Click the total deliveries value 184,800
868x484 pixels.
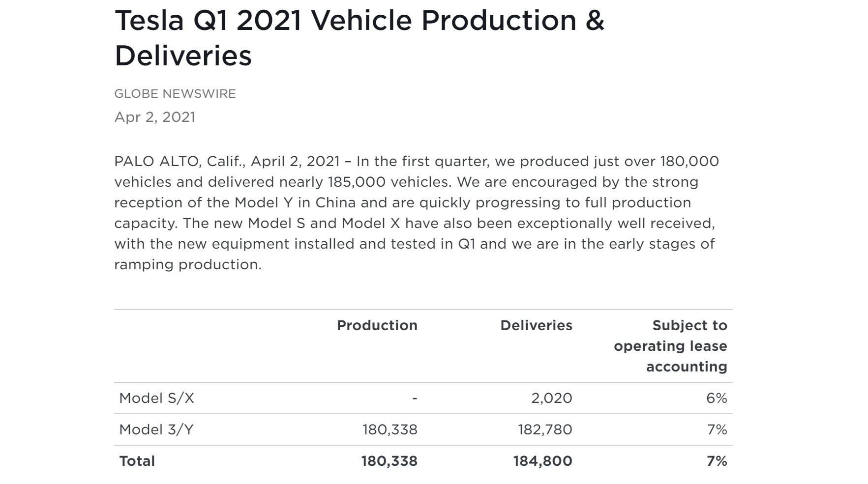tap(542, 461)
